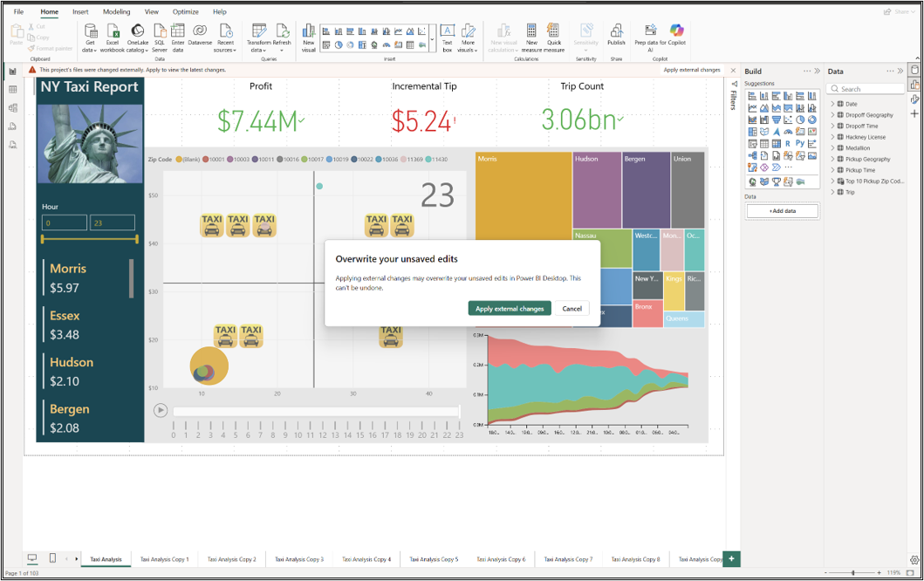Click the mobile layout icon
924x581 pixels.
[52, 557]
